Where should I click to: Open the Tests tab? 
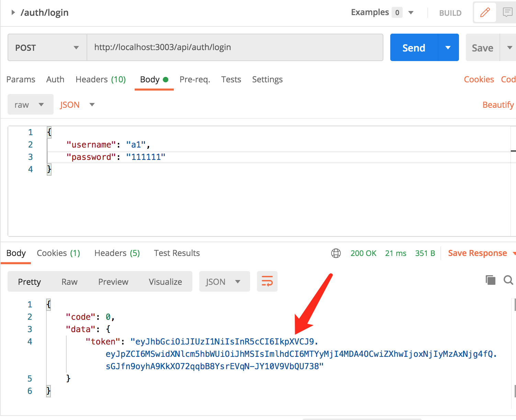pos(231,80)
